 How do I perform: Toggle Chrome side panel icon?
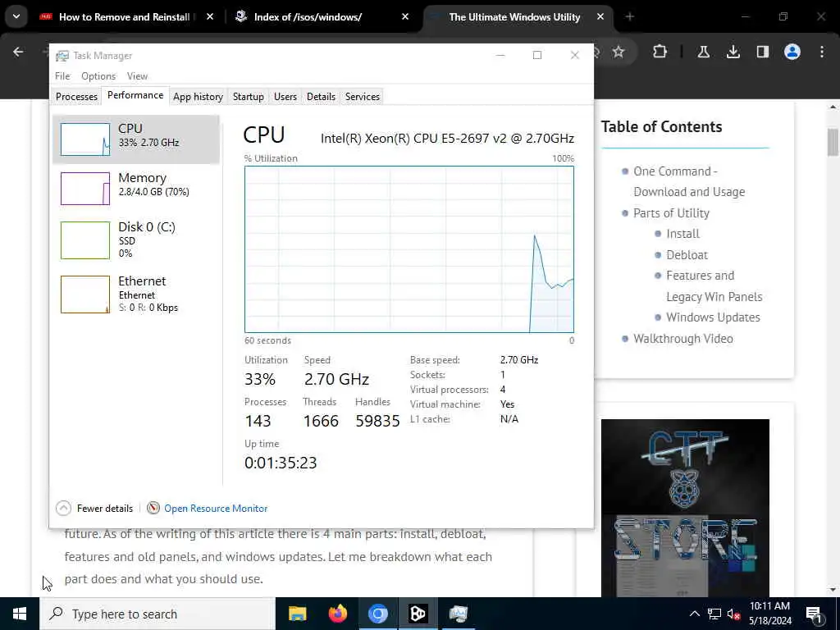coord(762,52)
